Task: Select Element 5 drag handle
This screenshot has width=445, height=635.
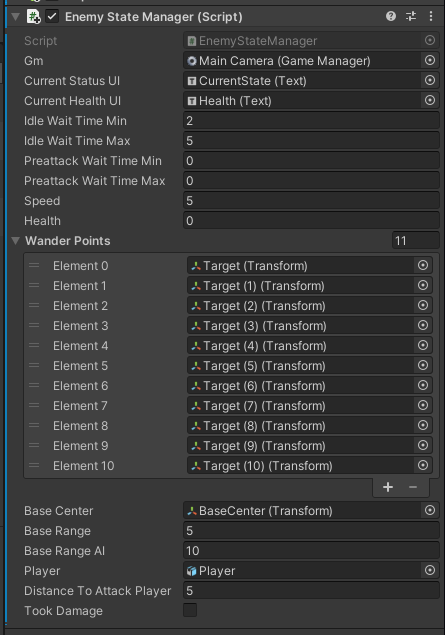Action: (34, 365)
